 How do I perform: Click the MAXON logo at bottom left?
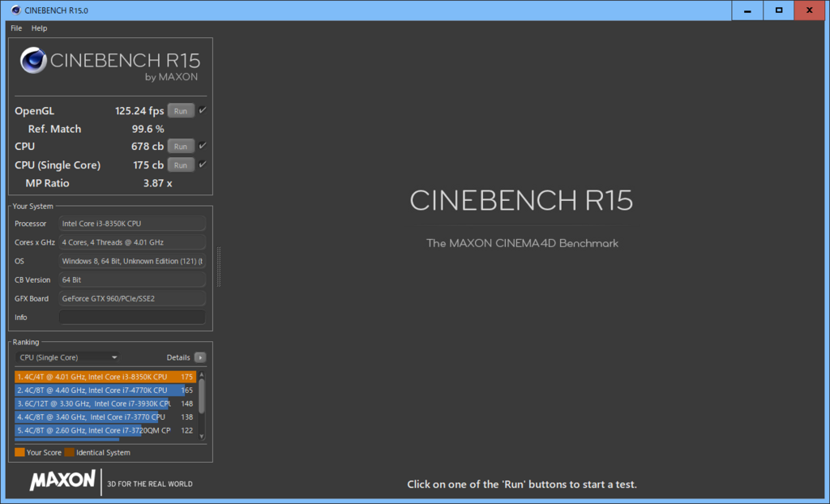coord(62,481)
